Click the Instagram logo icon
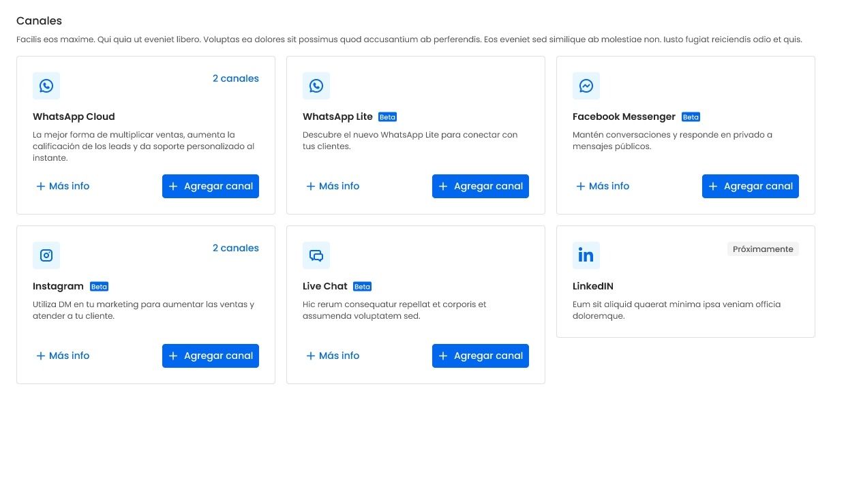Image resolution: width=861 pixels, height=504 pixels. [46, 255]
